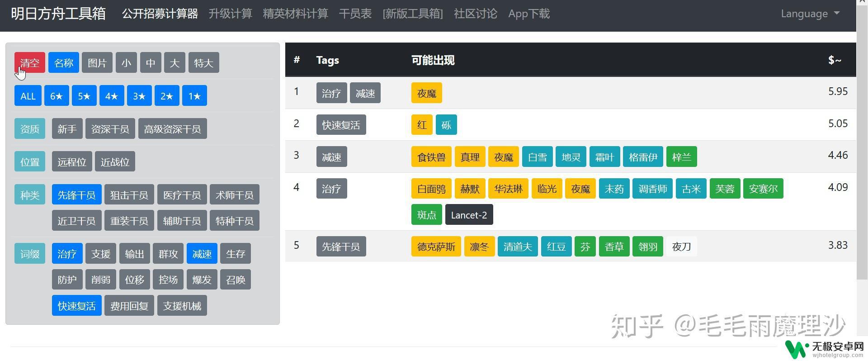Select the 小 size option
The width and height of the screenshot is (868, 361).
tap(126, 62)
